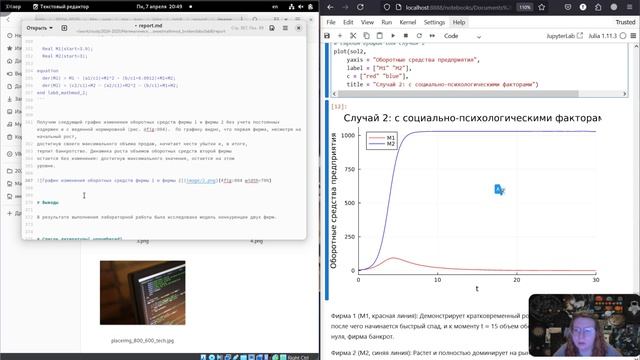This screenshot has width=640, height=360.
Task: Open the tracking protection shield icon
Action: [x=387, y=7]
